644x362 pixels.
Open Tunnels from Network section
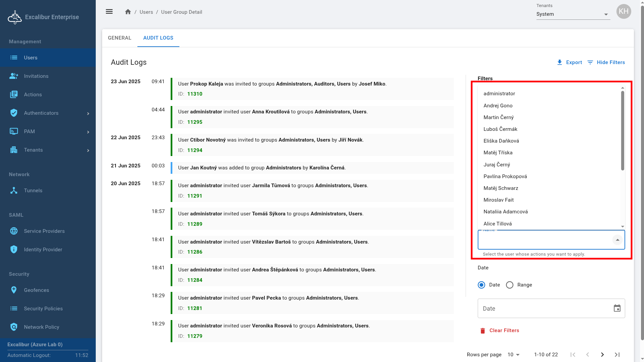coord(33,191)
